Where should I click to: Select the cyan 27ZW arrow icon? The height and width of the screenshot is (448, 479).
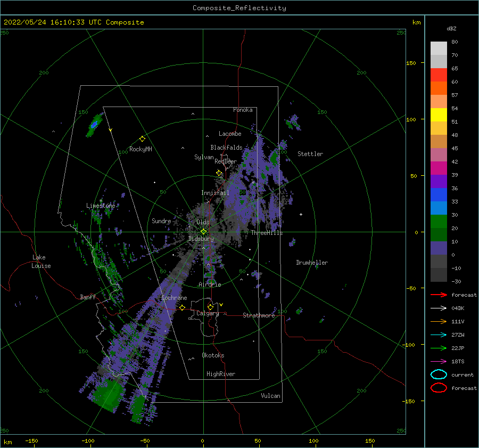(x=439, y=335)
